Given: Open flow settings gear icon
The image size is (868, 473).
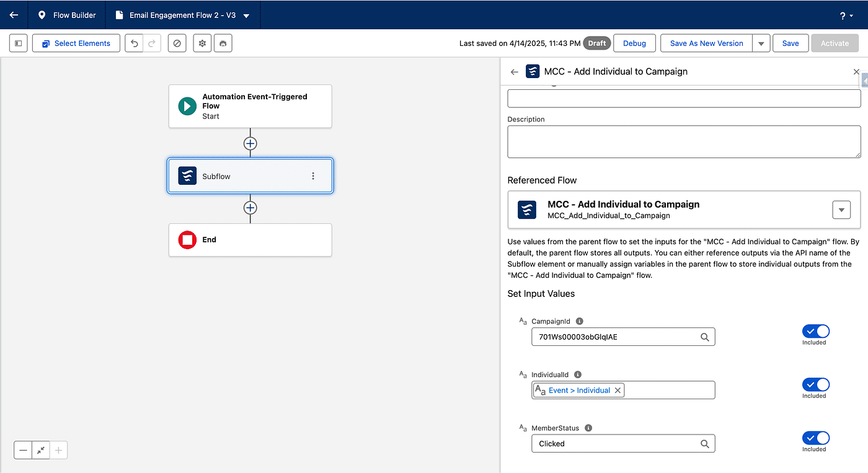Looking at the screenshot, I should tap(202, 43).
